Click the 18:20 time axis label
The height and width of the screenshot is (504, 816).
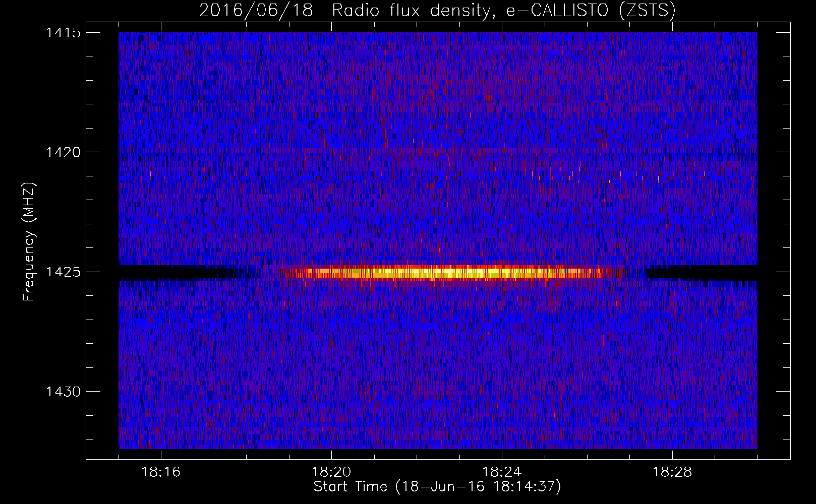tap(331, 472)
